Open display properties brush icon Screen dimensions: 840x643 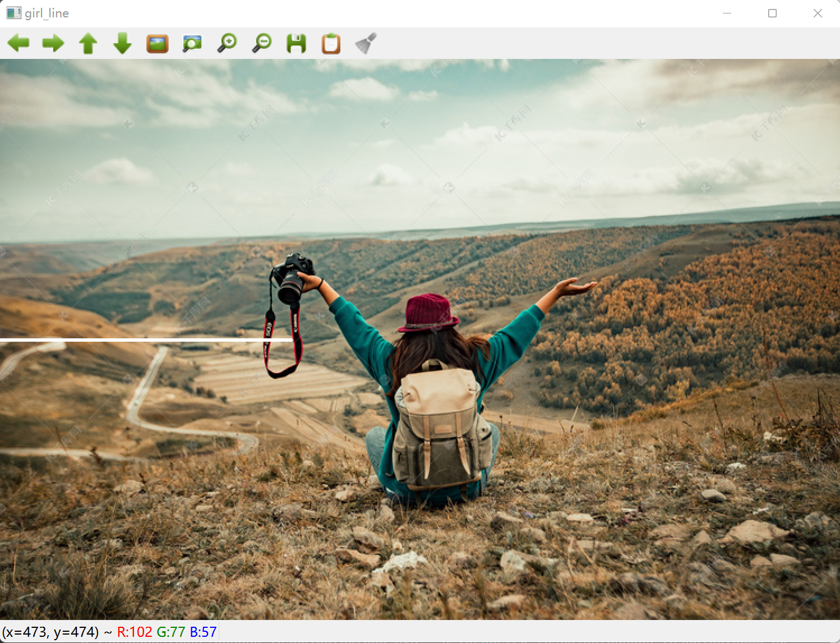click(366, 43)
